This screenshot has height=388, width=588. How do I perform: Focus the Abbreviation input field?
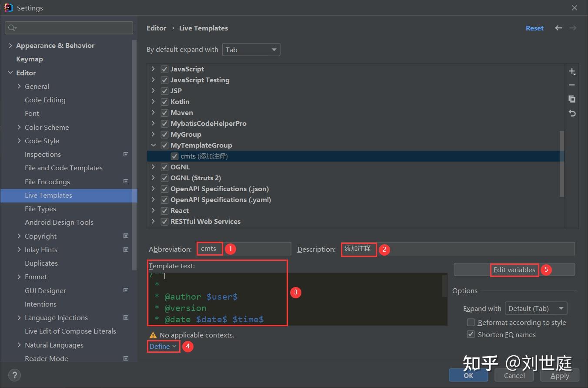pyautogui.click(x=244, y=249)
